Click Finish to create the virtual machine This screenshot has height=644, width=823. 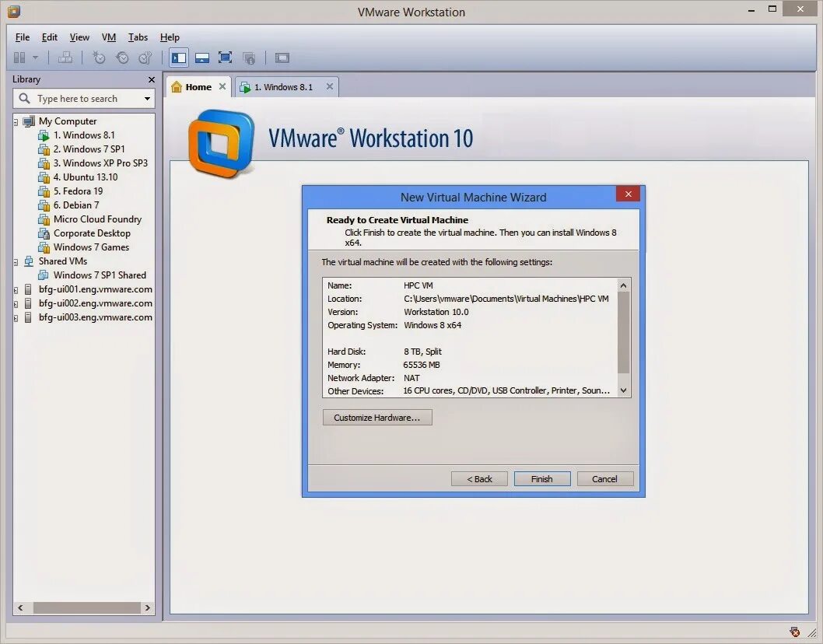(542, 479)
